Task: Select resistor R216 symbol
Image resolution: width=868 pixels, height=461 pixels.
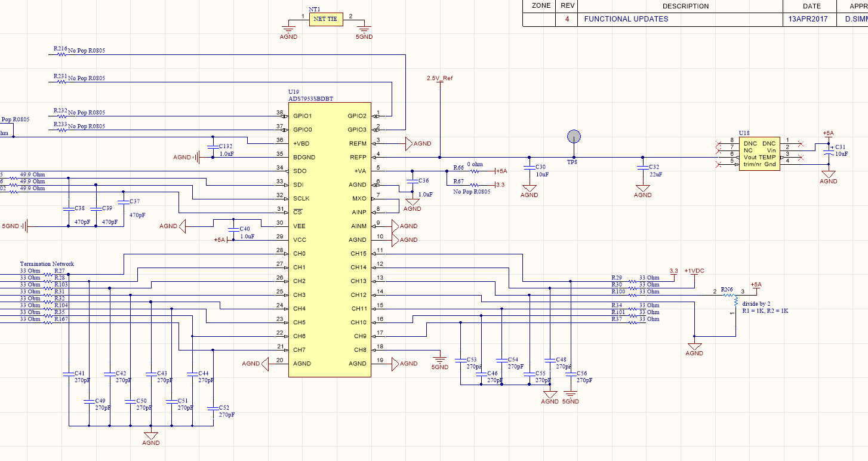Action: [x=61, y=54]
